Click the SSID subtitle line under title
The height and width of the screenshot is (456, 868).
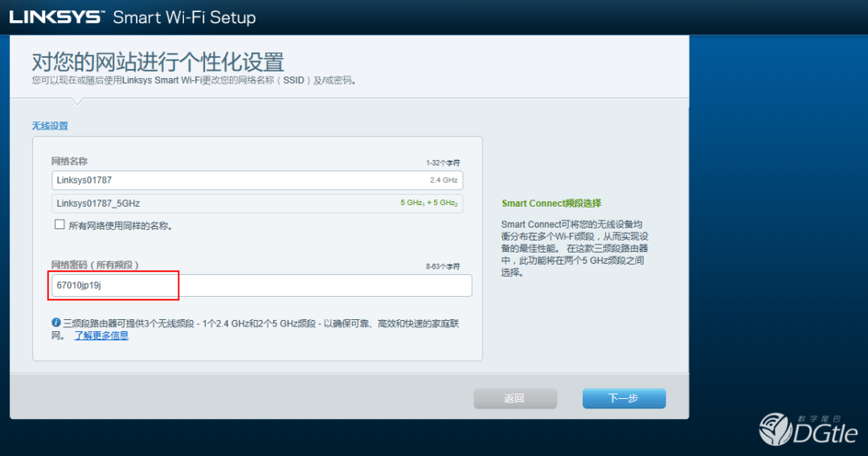click(194, 80)
